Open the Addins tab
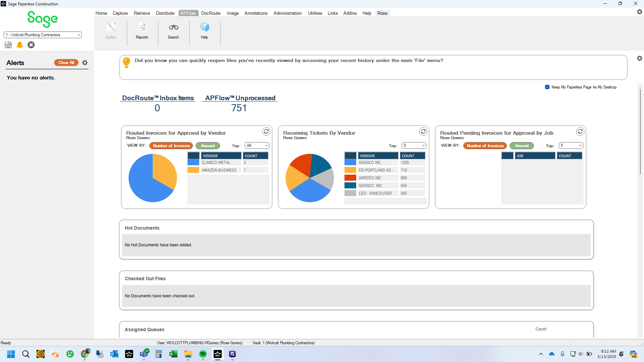This screenshot has width=644, height=362. [x=350, y=13]
